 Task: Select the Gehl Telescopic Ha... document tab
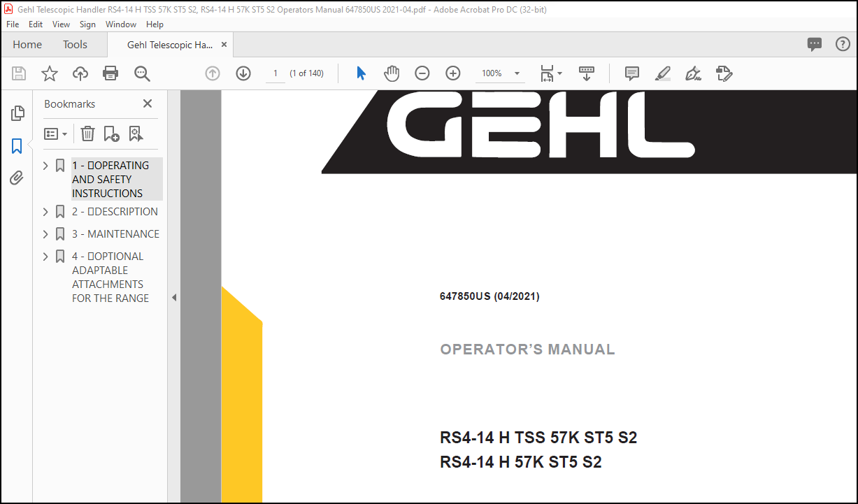[x=170, y=44]
